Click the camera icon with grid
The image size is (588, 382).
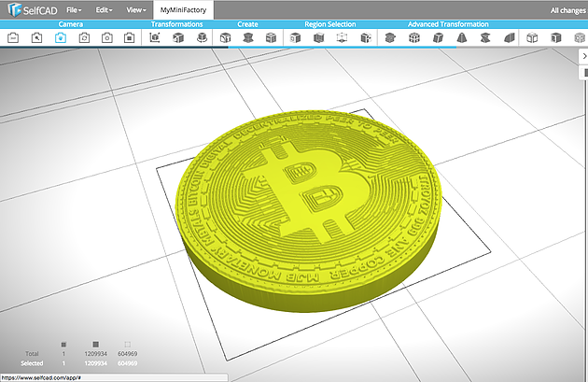tap(130, 37)
